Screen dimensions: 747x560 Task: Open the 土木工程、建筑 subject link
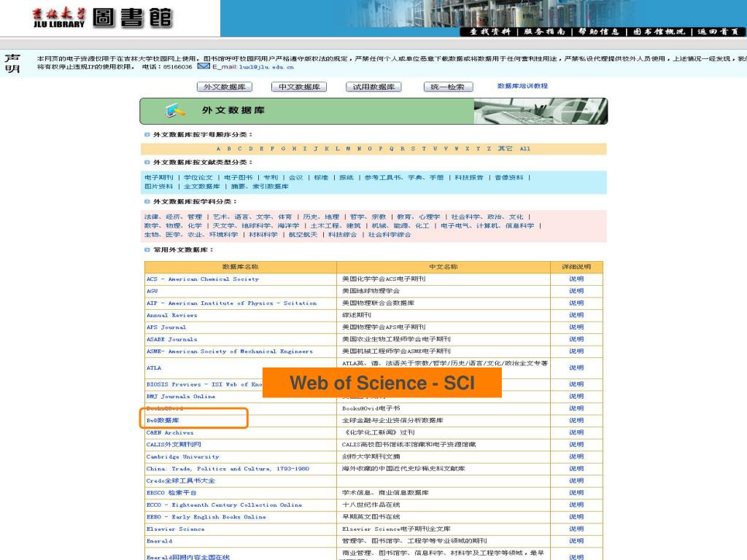[336, 226]
